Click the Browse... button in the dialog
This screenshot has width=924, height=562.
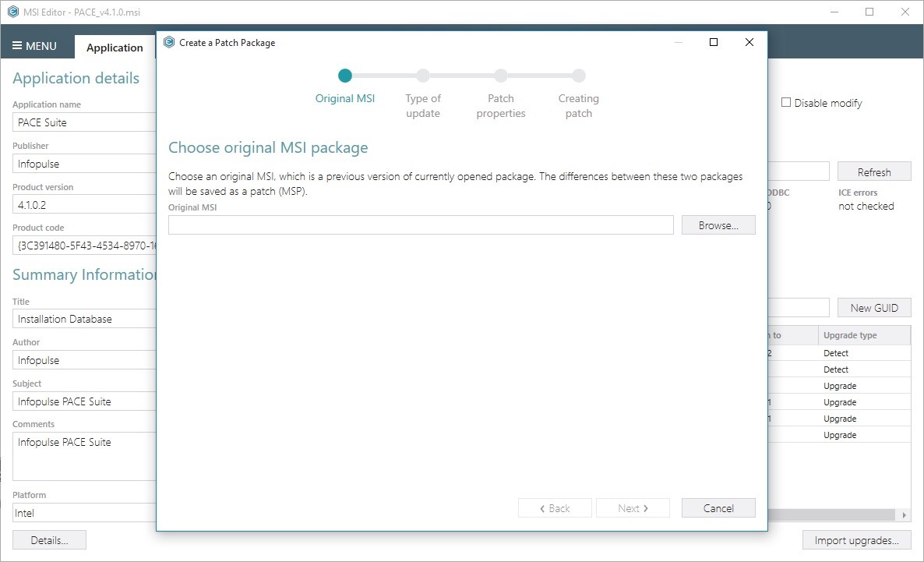click(718, 225)
